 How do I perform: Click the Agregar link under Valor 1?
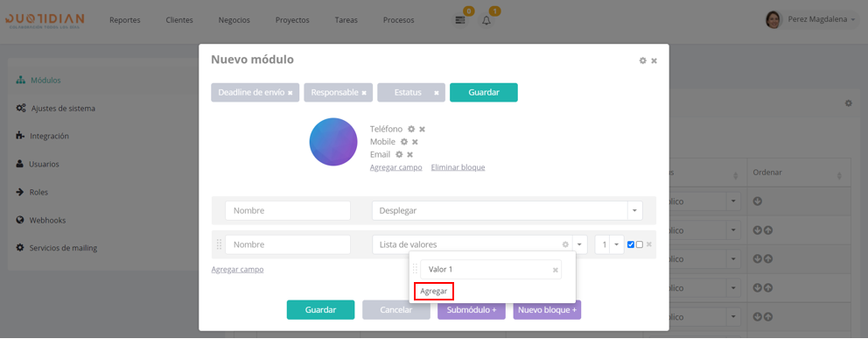[433, 291]
